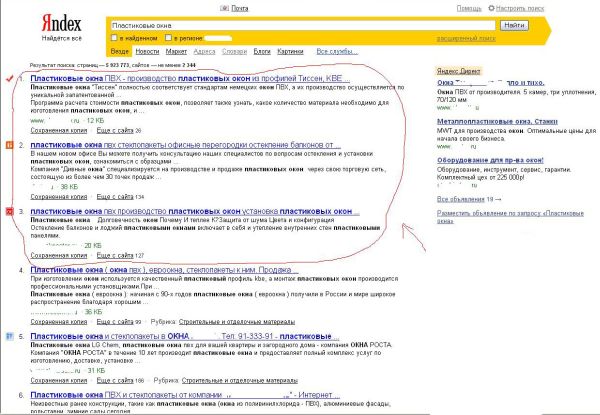Switch to the Новости tab
This screenshot has height=415, width=600.
(147, 51)
